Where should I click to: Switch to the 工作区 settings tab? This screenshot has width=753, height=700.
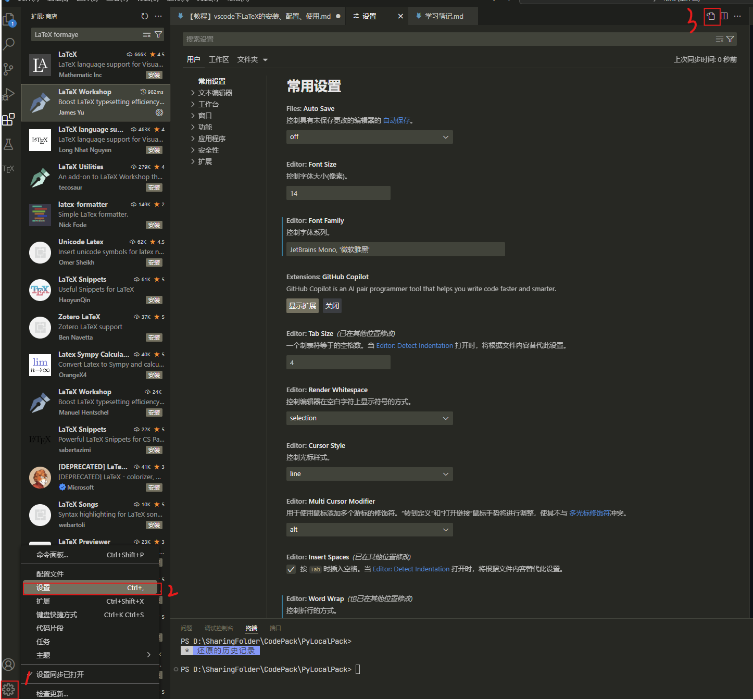(219, 59)
